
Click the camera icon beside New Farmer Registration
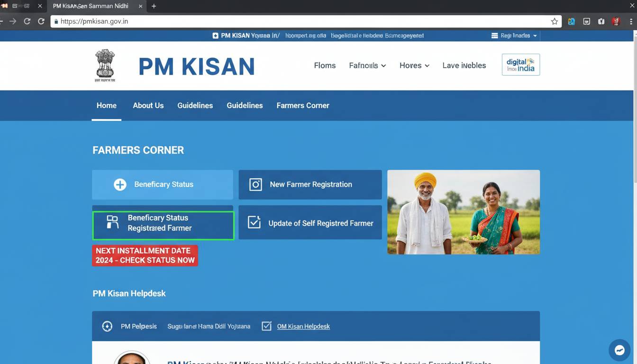[255, 184]
